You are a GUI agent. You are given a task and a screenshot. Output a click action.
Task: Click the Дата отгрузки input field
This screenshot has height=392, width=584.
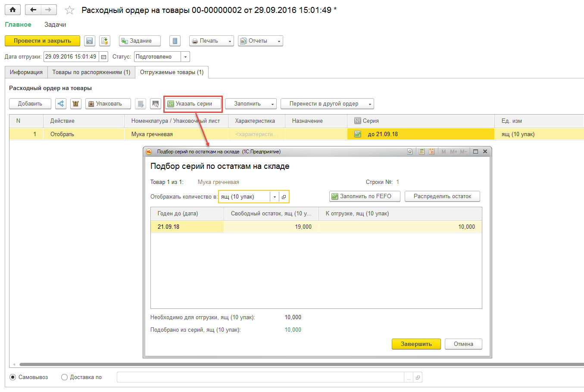72,57
